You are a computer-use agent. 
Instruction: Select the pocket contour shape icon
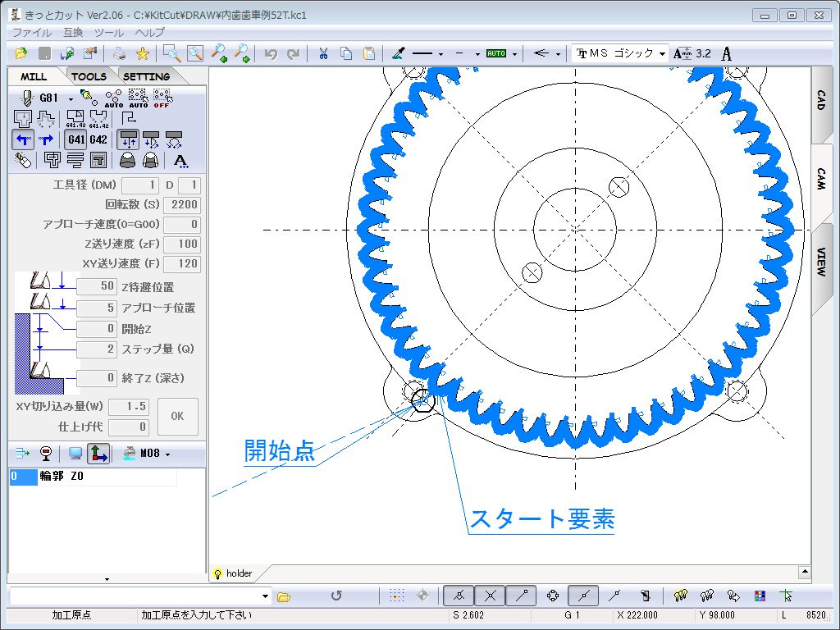coord(23,118)
